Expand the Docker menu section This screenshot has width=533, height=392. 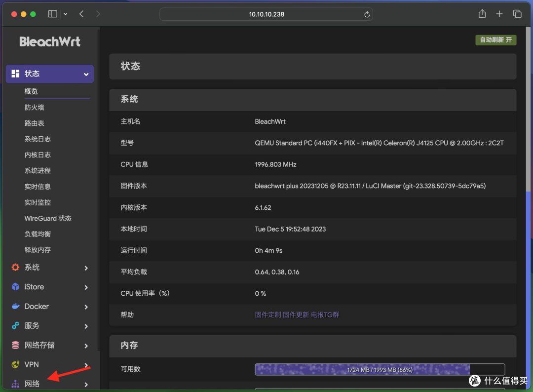pyautogui.click(x=87, y=306)
